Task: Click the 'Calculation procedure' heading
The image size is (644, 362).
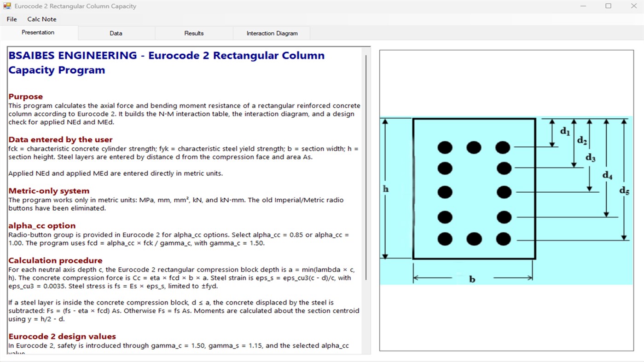Action: point(55,260)
